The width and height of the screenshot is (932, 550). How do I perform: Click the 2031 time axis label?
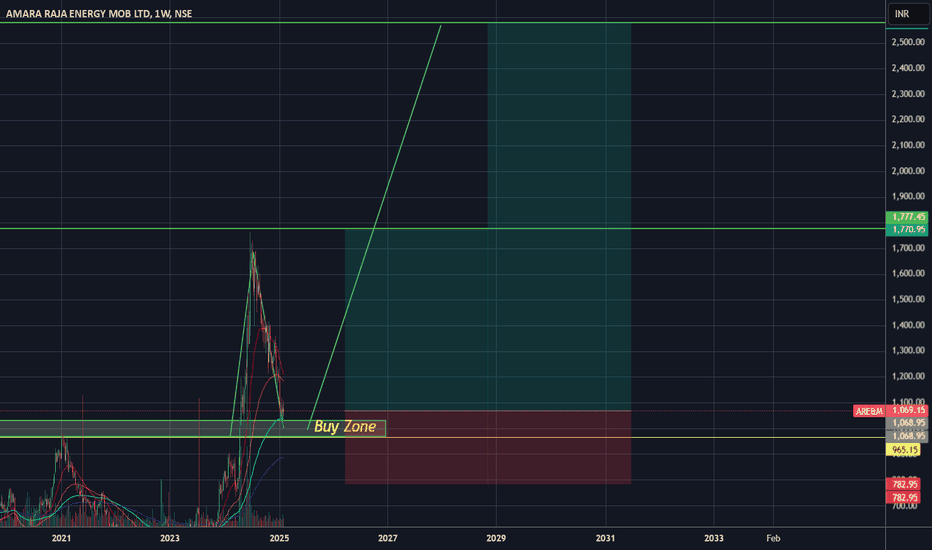(x=605, y=538)
